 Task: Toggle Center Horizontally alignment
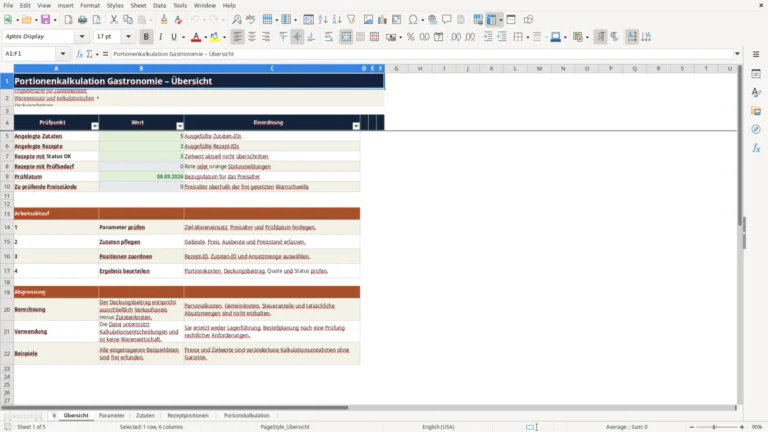click(252, 37)
